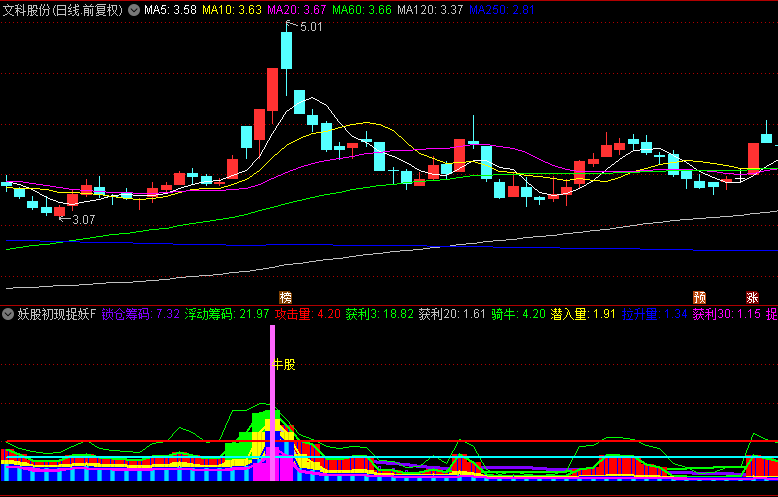Click the 文科股份(日线.前复权) chart title
This screenshot has width=778, height=497.
pos(67,10)
